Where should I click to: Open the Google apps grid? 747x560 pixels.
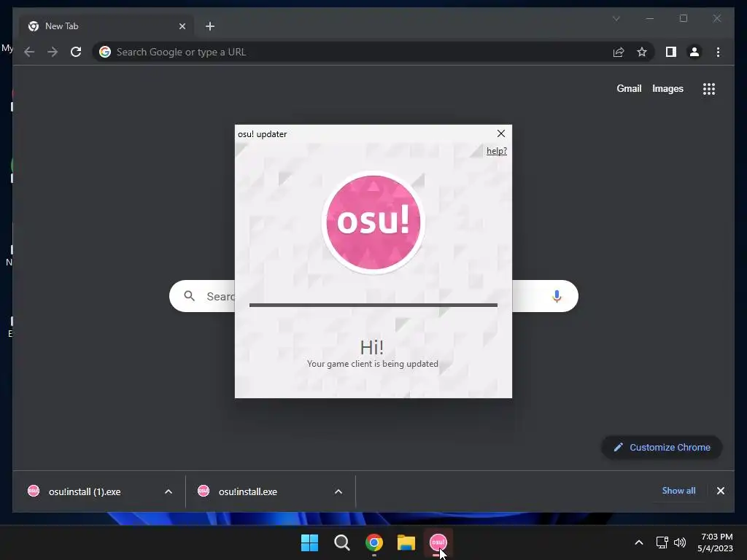click(x=709, y=88)
